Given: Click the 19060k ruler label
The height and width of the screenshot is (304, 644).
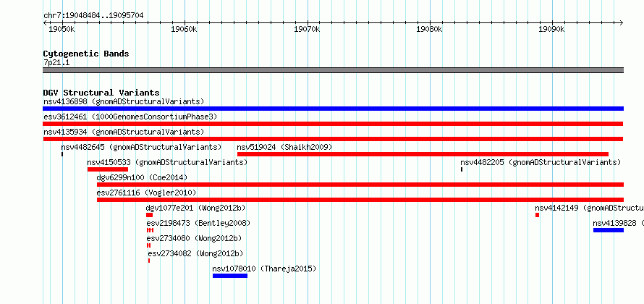Looking at the screenshot, I should (x=185, y=29).
